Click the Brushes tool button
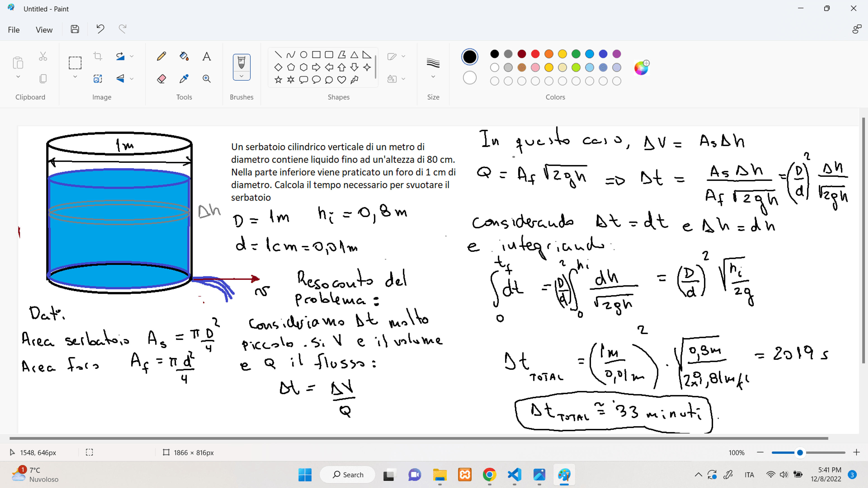This screenshot has height=488, width=868. point(242,63)
